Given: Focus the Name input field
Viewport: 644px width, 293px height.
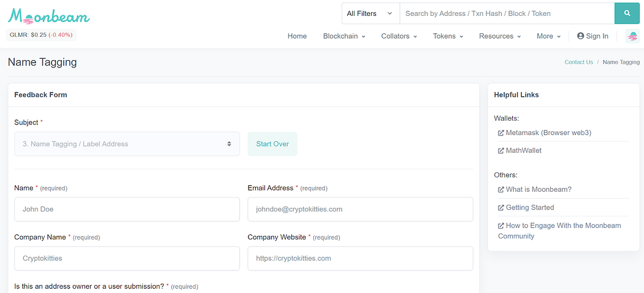Looking at the screenshot, I should coord(127,209).
